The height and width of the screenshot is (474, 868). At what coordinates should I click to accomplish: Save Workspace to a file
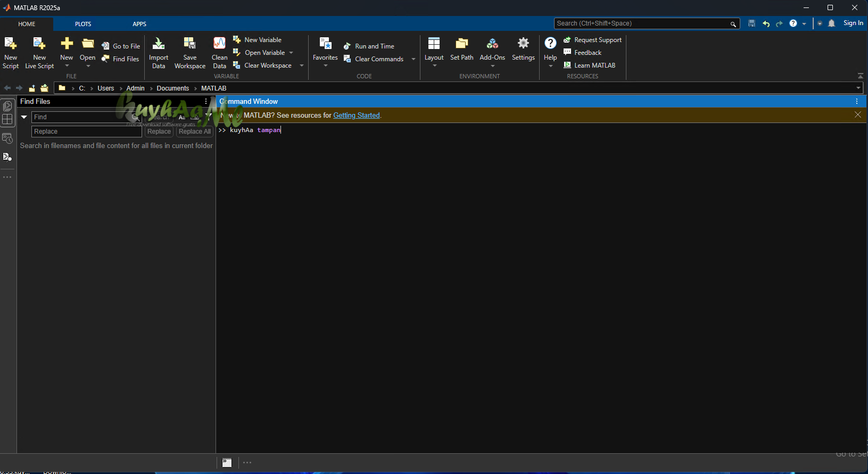[190, 53]
